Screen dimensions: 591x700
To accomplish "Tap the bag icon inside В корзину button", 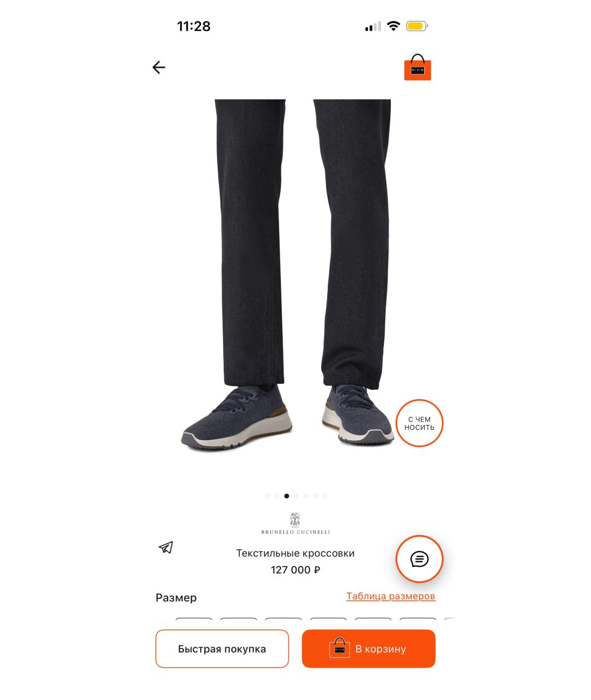I will pyautogui.click(x=339, y=648).
